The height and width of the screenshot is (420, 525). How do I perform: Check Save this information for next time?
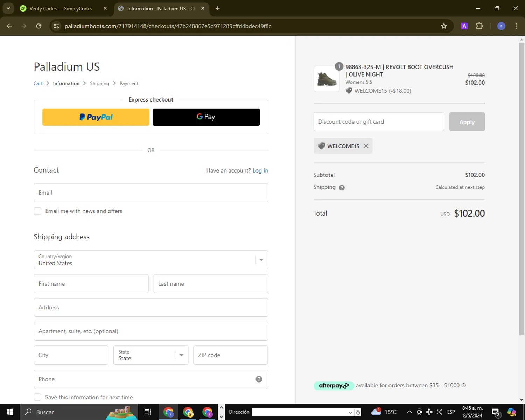tap(37, 397)
